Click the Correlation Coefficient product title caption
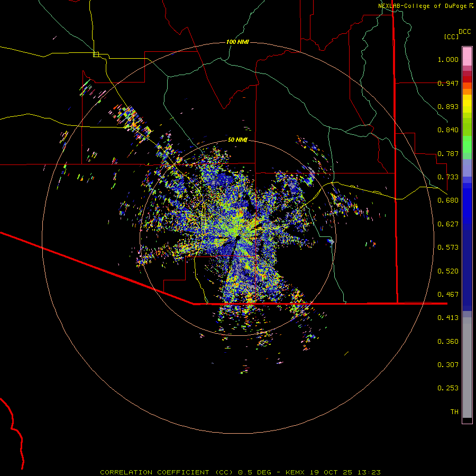This screenshot has height=476, width=476. point(240,472)
